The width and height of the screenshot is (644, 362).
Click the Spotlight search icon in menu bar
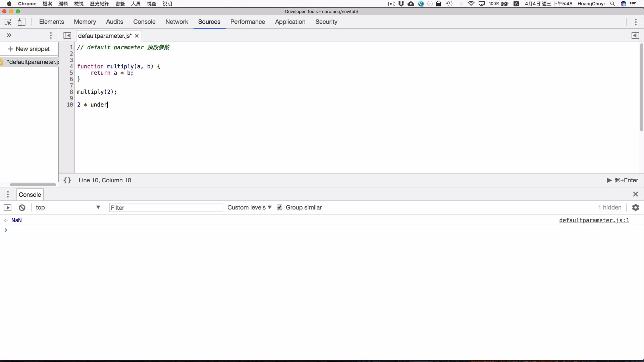pos(612,4)
